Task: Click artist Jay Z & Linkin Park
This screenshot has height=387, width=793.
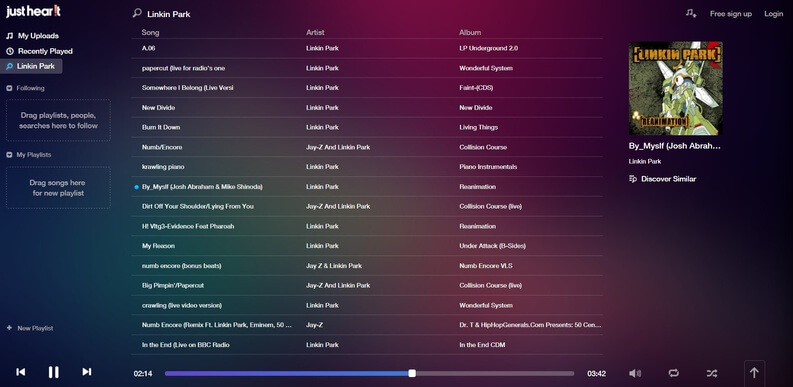Action: point(334,266)
